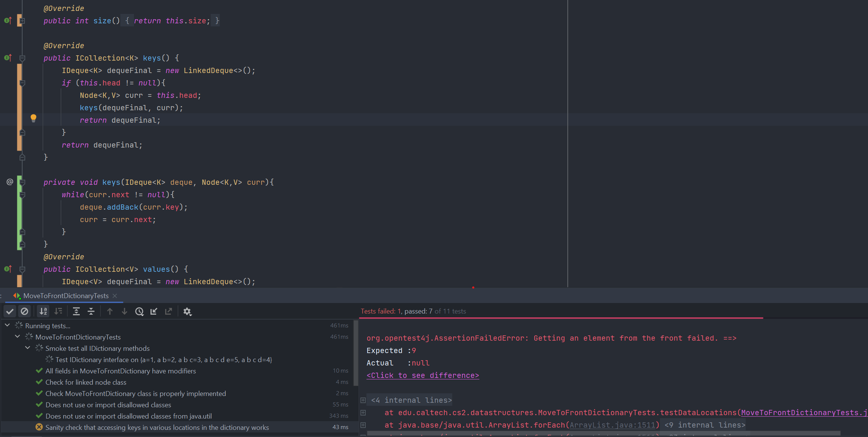Image resolution: width=868 pixels, height=437 pixels.
Task: Open the Click to see difference link
Action: pos(423,375)
